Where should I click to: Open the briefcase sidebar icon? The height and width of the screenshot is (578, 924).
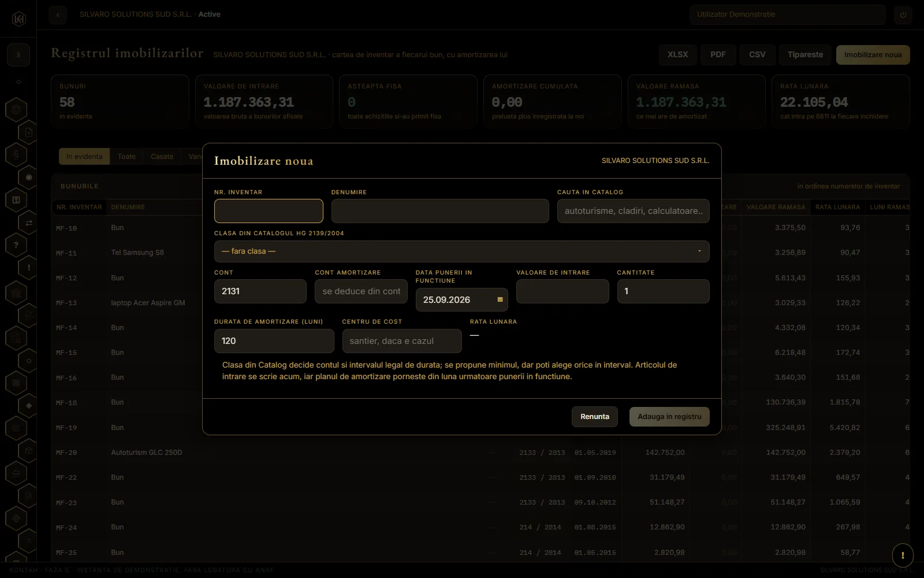tap(16, 473)
